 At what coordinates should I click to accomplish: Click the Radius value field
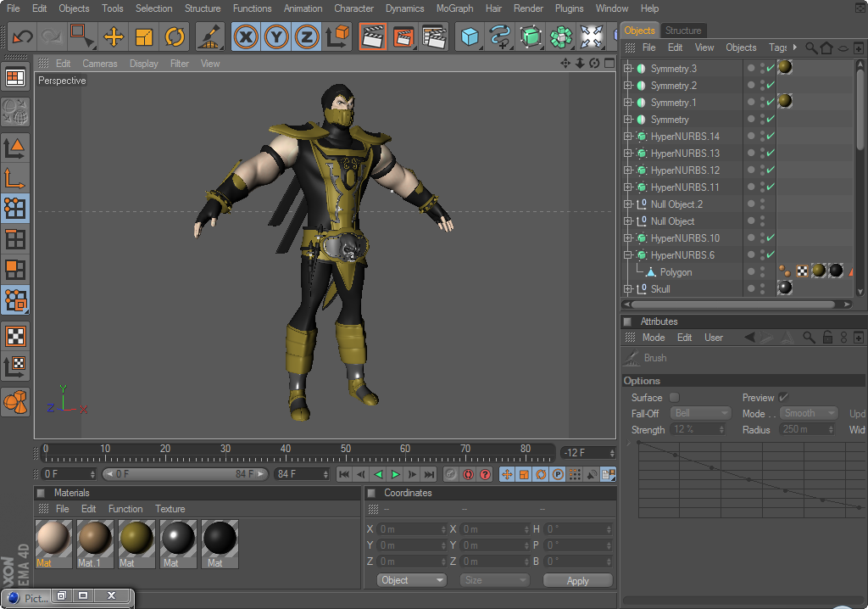pos(807,429)
